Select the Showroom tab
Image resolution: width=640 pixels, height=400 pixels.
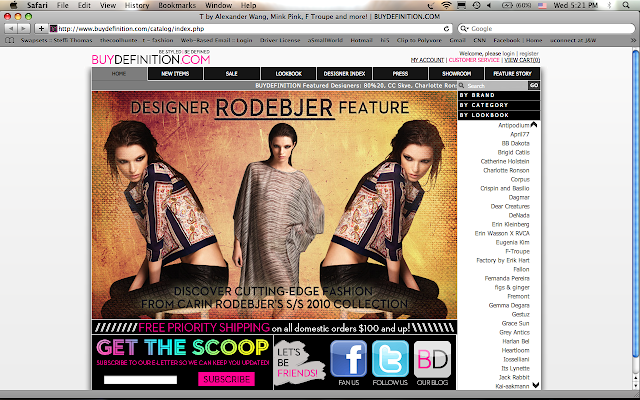tap(456, 73)
